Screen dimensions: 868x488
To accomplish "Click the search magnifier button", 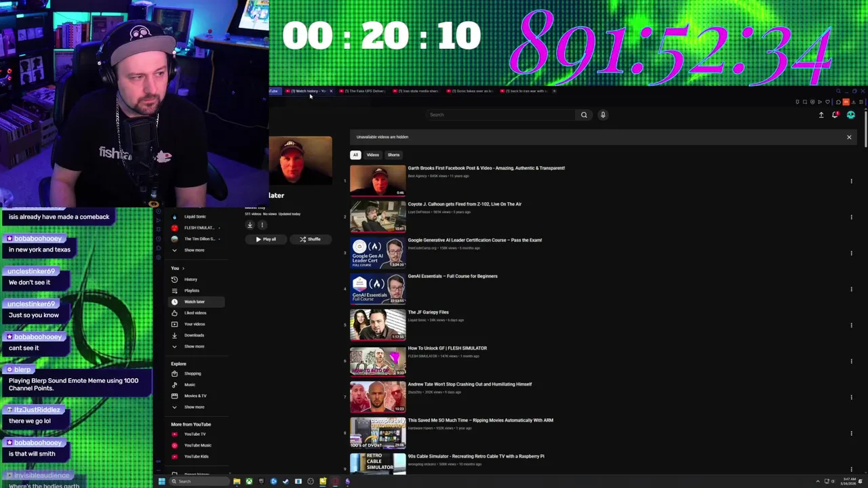I will point(584,115).
